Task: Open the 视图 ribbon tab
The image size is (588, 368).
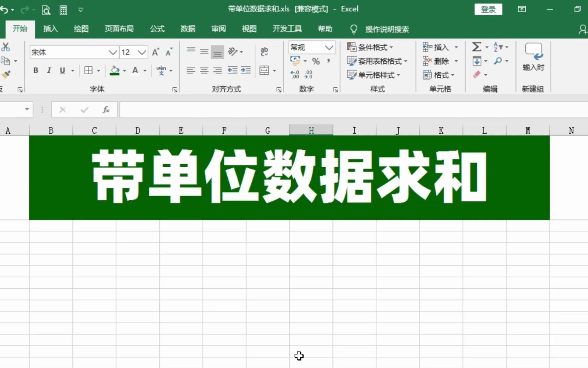Action: [249, 29]
